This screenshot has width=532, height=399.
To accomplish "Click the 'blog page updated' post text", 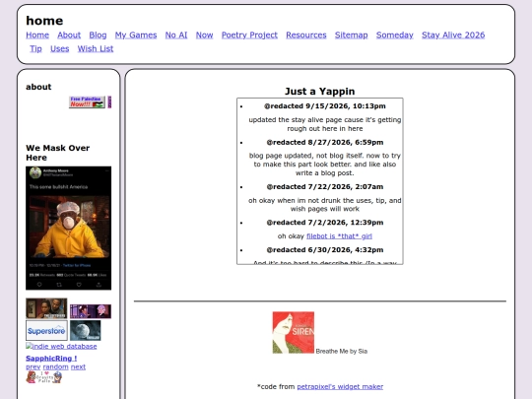I will 325,165.
